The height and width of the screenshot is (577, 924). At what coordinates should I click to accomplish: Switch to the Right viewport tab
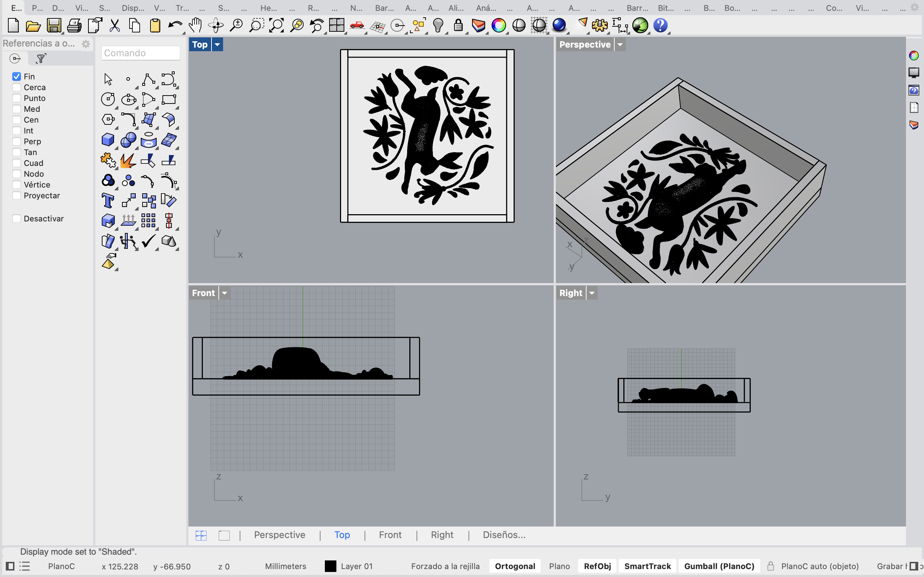[442, 535]
